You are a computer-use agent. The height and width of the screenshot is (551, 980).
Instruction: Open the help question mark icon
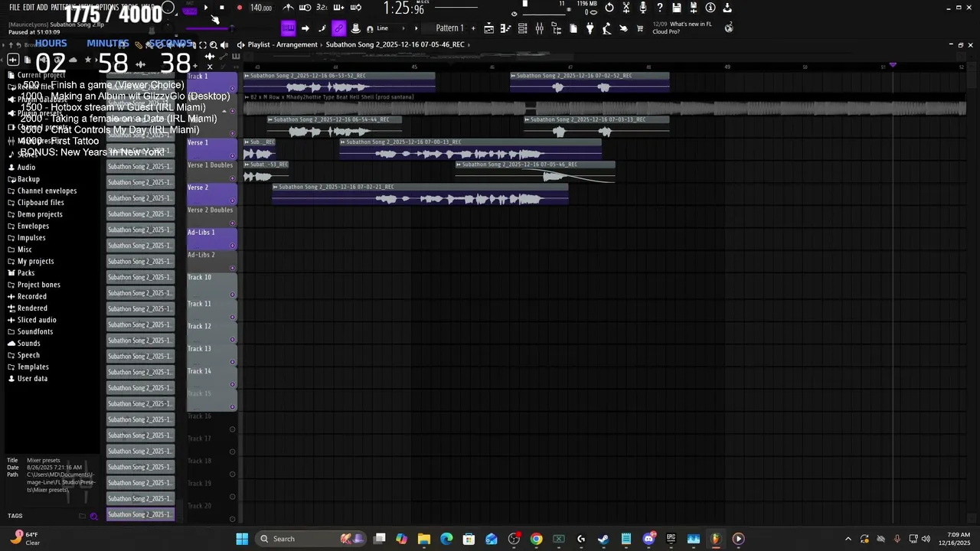pos(660,8)
